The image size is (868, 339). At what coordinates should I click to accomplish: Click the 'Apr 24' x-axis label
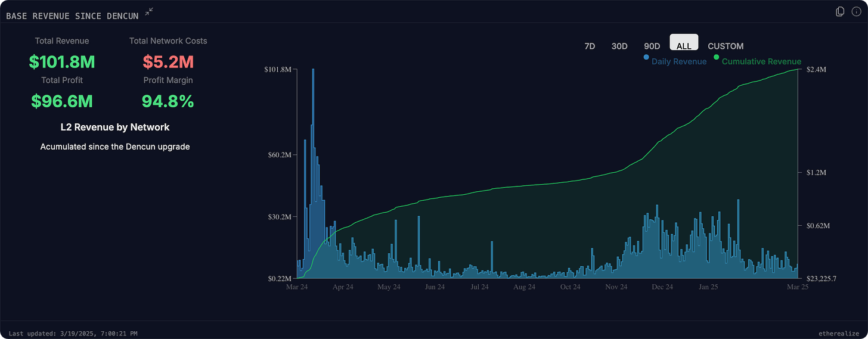[343, 287]
